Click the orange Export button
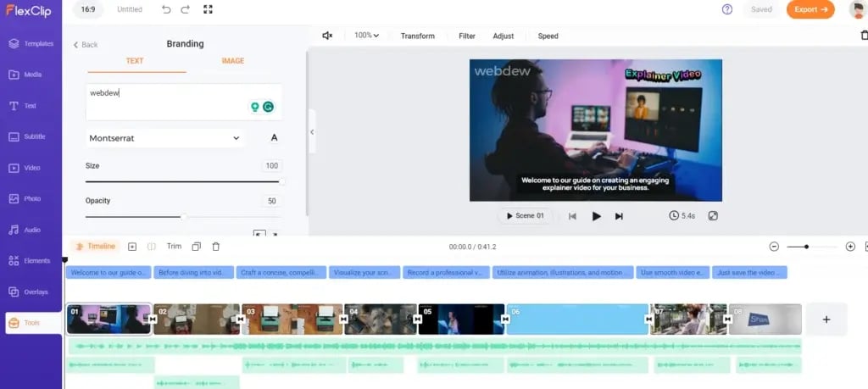868x389 pixels. pyautogui.click(x=810, y=9)
